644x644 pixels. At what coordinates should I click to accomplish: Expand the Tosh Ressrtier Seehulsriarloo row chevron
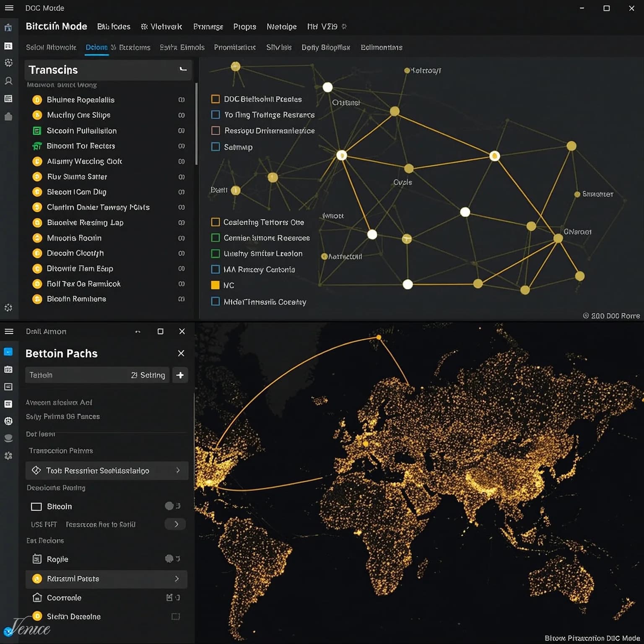178,470
